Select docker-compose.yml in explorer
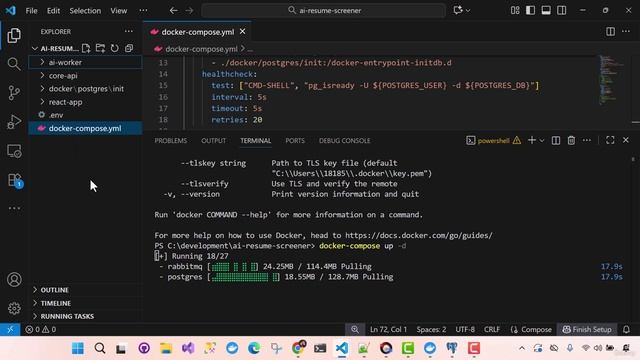 point(85,128)
